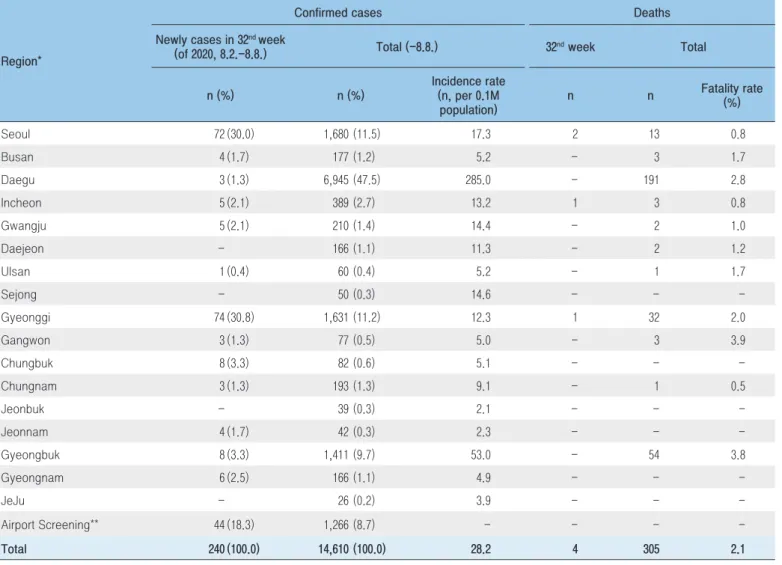Select Gyeongbuk total deaths '54'
The width and height of the screenshot is (782, 565).
click(654, 455)
